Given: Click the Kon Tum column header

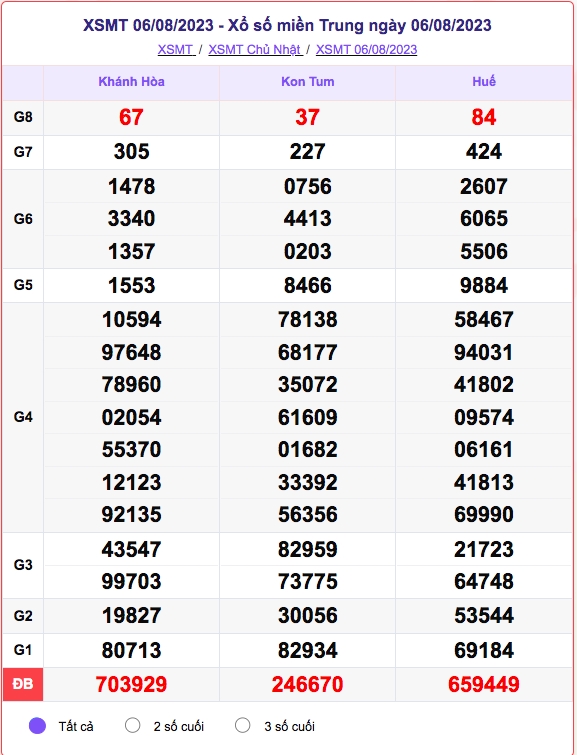Looking at the screenshot, I should tap(307, 81).
